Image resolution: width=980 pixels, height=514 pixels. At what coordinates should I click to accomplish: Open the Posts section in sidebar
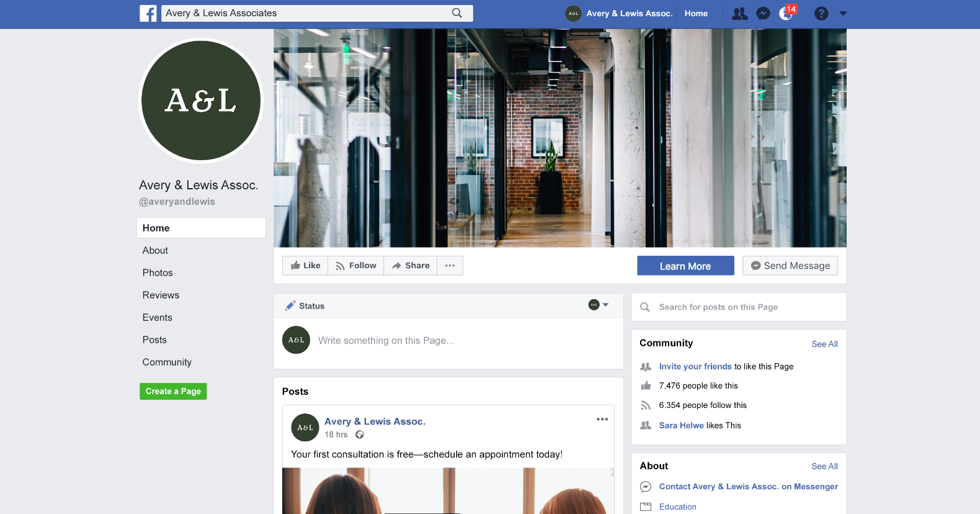click(154, 340)
